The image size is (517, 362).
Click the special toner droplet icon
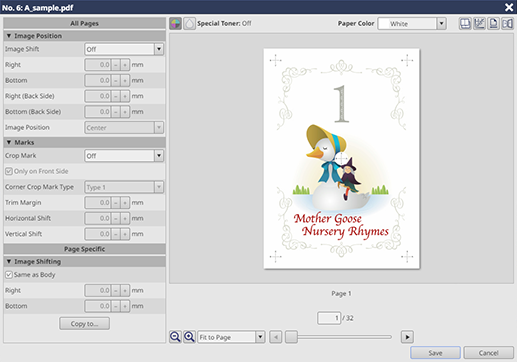click(x=189, y=24)
